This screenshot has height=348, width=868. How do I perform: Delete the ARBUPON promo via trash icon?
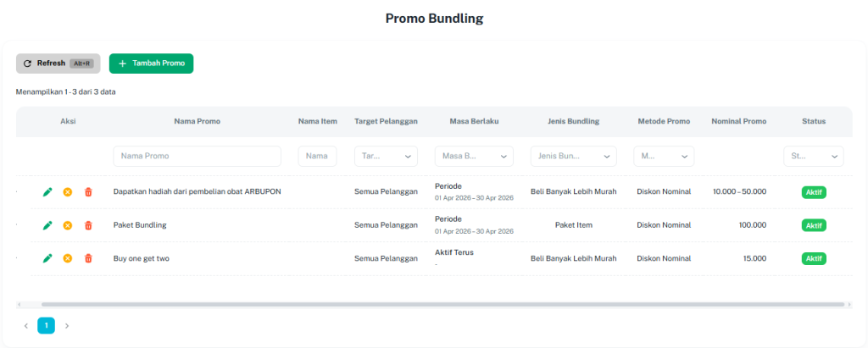pos(88,191)
